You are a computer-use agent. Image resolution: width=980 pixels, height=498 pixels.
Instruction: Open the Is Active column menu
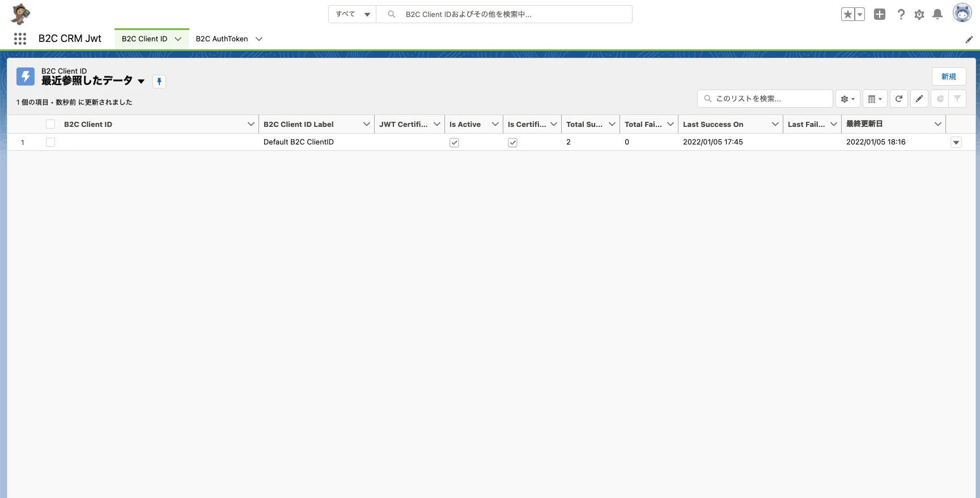point(495,124)
